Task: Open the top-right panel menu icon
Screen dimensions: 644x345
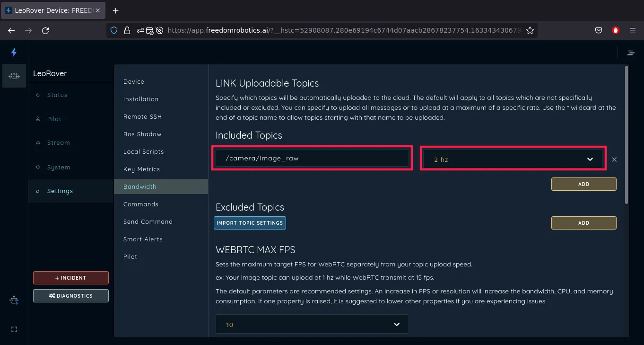Action: (631, 53)
